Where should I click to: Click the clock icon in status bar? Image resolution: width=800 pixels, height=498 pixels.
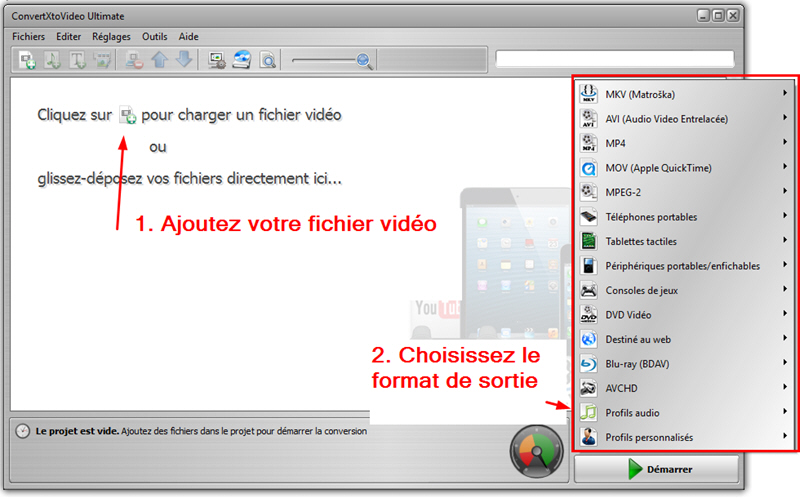[x=22, y=431]
